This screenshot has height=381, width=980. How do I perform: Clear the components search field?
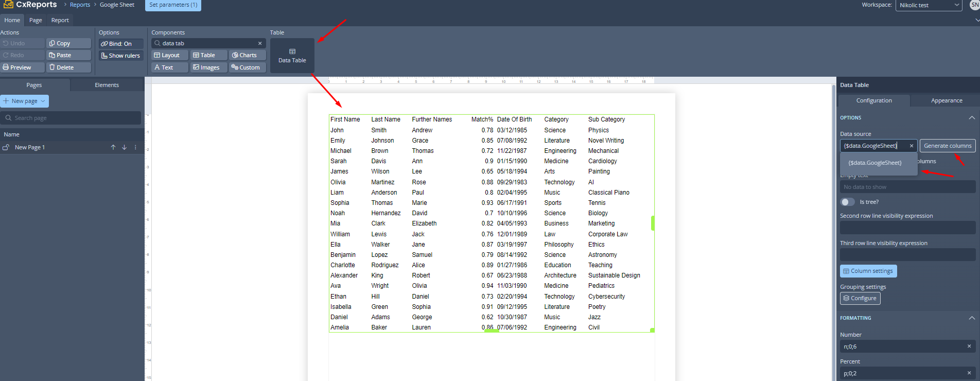(x=260, y=43)
